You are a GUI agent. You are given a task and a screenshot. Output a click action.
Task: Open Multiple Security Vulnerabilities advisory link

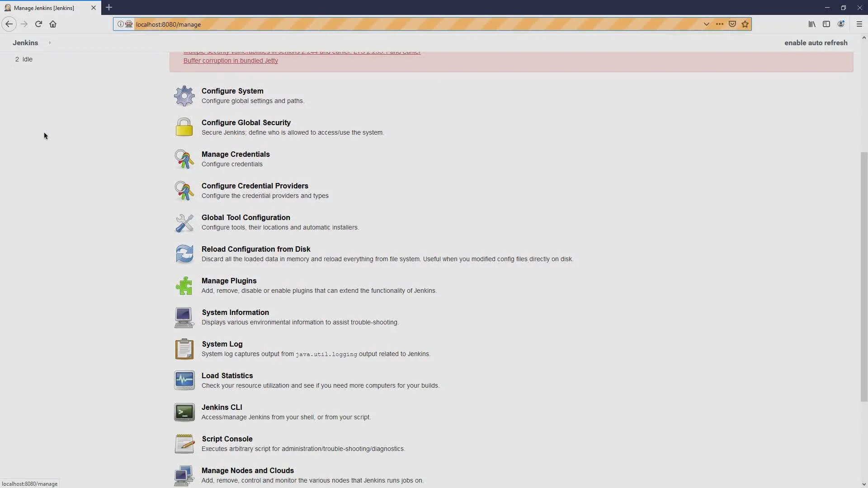click(x=302, y=52)
